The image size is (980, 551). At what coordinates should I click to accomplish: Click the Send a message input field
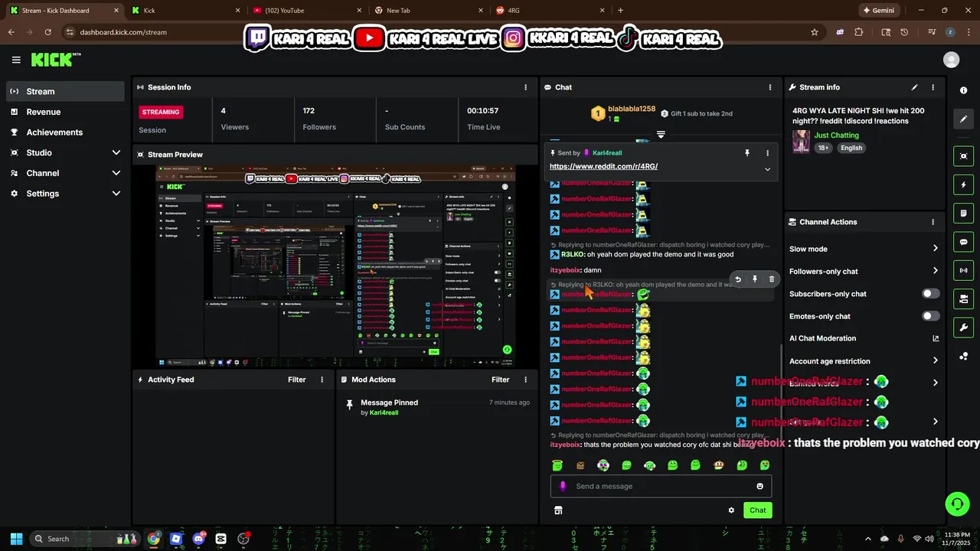click(x=661, y=486)
